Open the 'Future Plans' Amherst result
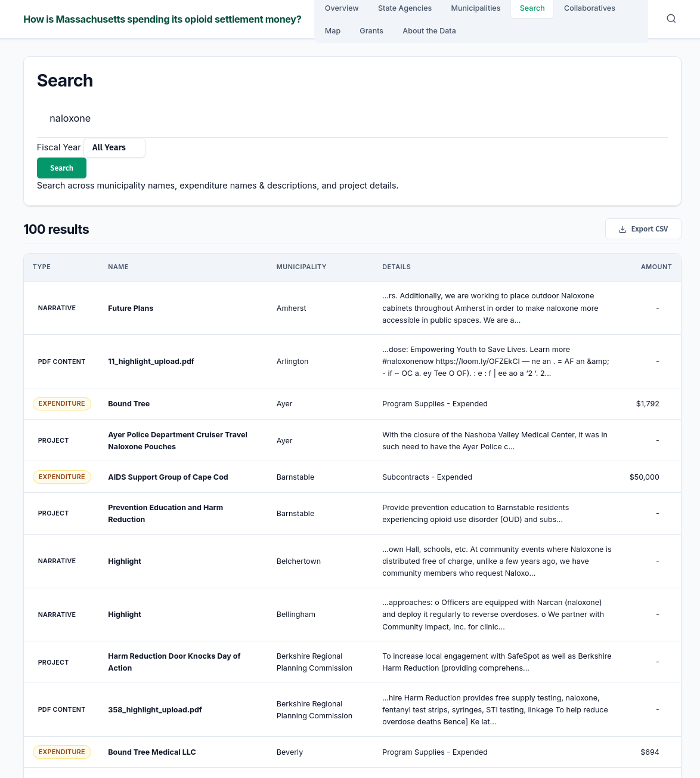The width and height of the screenshot is (700, 778). [x=130, y=308]
